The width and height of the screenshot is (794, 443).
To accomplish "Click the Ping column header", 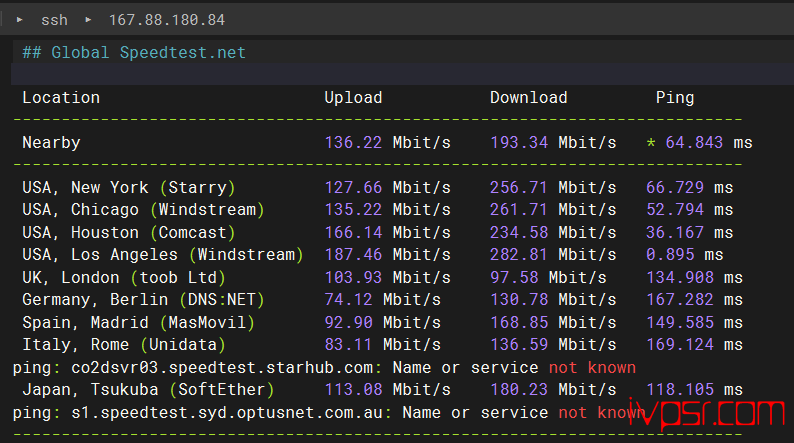I will (674, 97).
